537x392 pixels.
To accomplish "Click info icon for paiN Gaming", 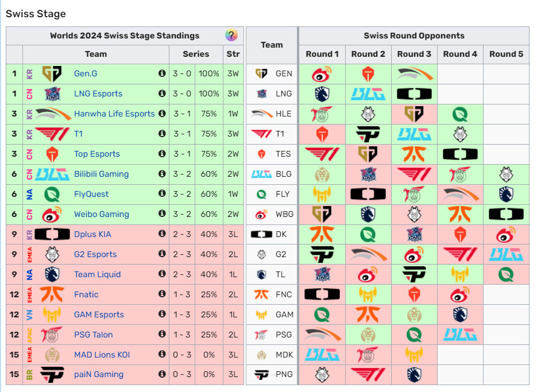I will pyautogui.click(x=162, y=374).
